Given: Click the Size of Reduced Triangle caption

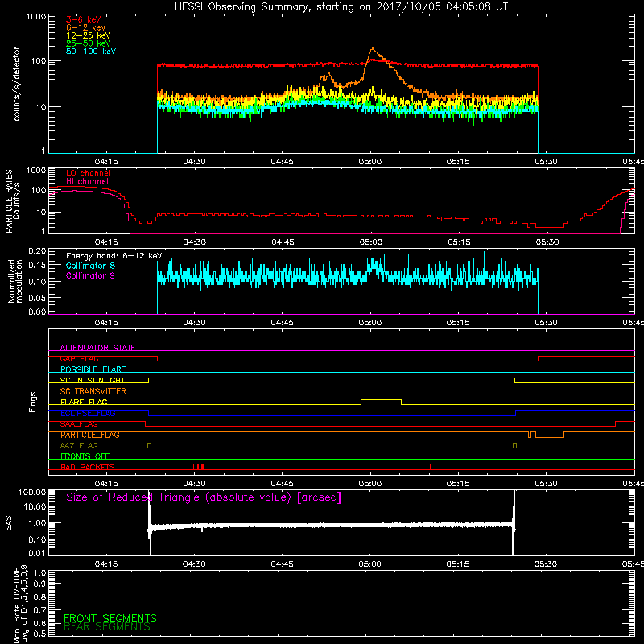Looking at the screenshot, I should (204, 497).
